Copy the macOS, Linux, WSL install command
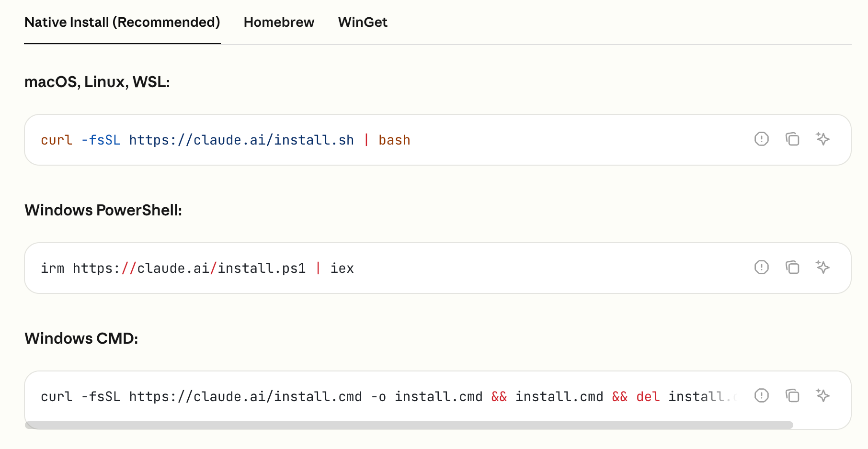The height and width of the screenshot is (449, 868). pyautogui.click(x=792, y=139)
